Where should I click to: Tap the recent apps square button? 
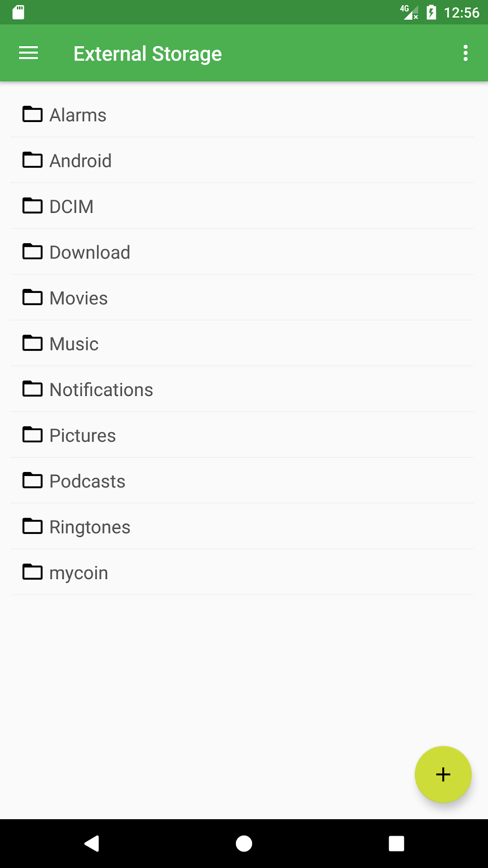(396, 843)
